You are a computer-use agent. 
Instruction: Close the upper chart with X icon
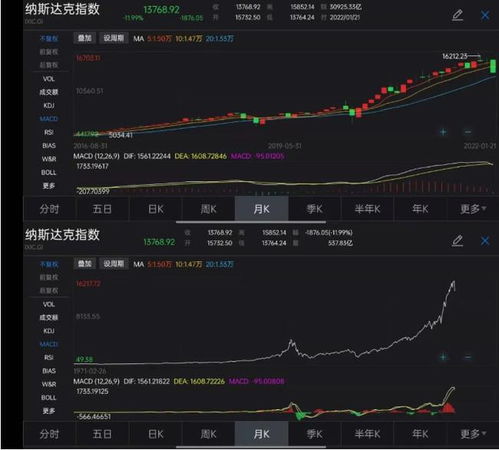point(485,15)
